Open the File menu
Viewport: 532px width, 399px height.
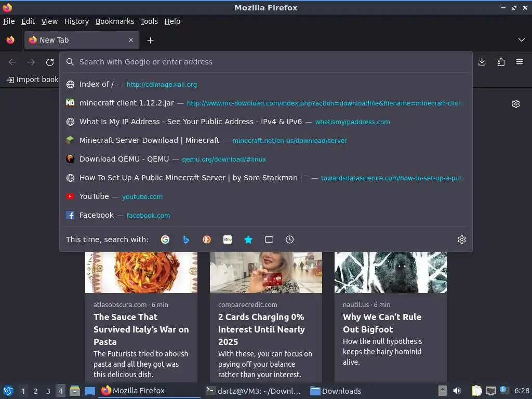click(9, 21)
